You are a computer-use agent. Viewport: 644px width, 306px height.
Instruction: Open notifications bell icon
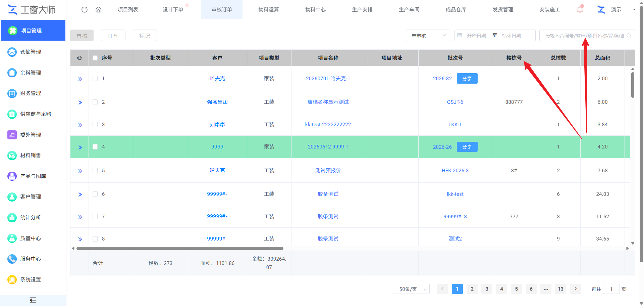[x=580, y=9]
